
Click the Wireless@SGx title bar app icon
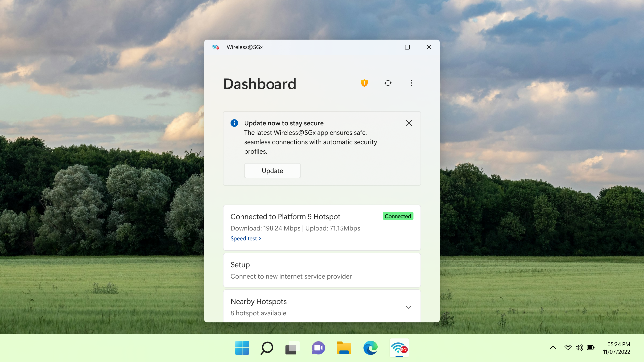(x=215, y=47)
